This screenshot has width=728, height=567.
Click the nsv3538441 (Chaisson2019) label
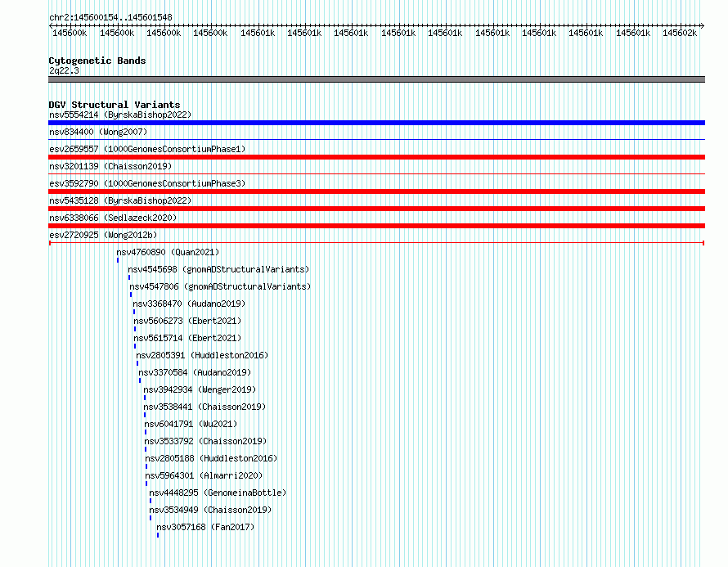(204, 407)
